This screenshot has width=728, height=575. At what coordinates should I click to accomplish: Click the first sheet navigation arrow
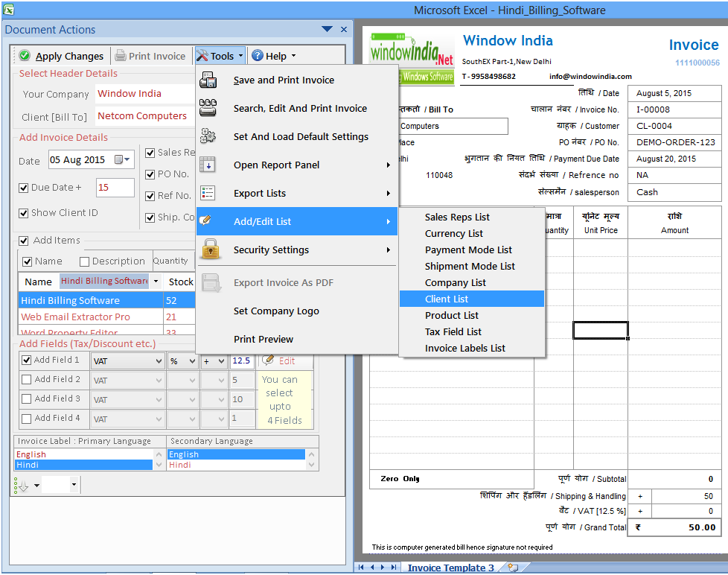pyautogui.click(x=361, y=567)
